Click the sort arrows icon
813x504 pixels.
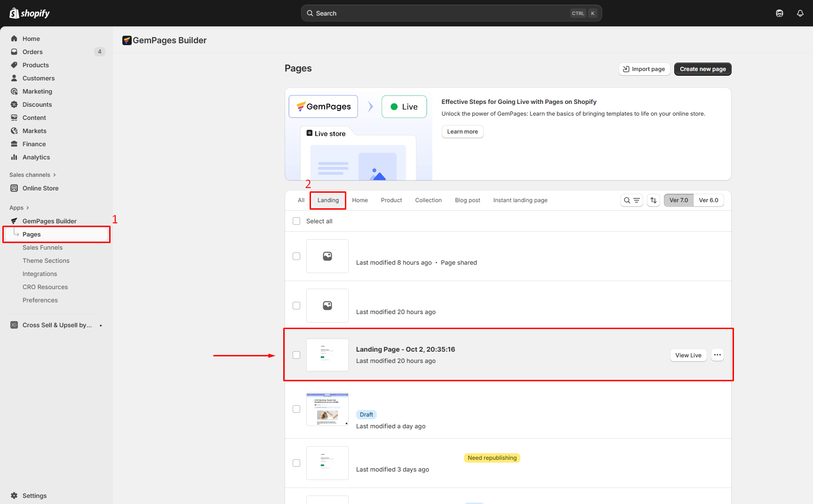coord(654,200)
